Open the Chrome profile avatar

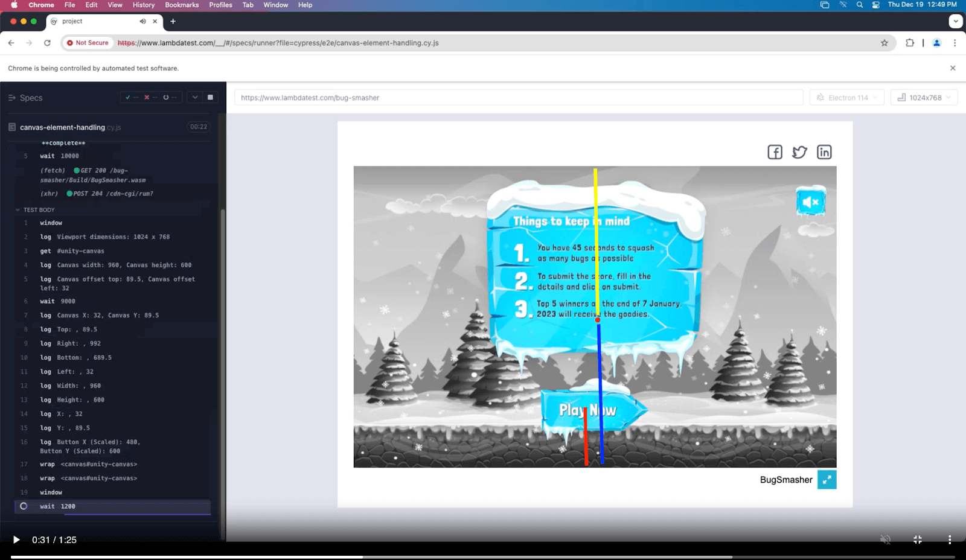point(937,43)
